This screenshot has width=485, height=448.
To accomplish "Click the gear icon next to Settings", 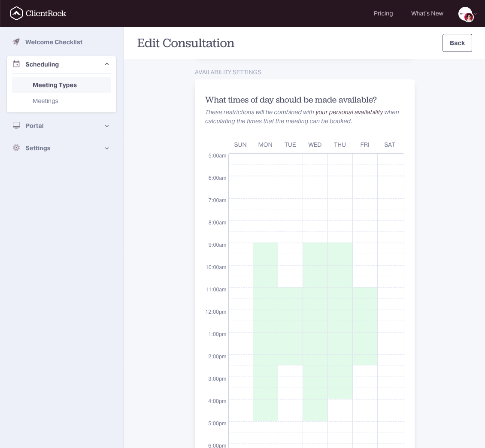I will (x=16, y=148).
